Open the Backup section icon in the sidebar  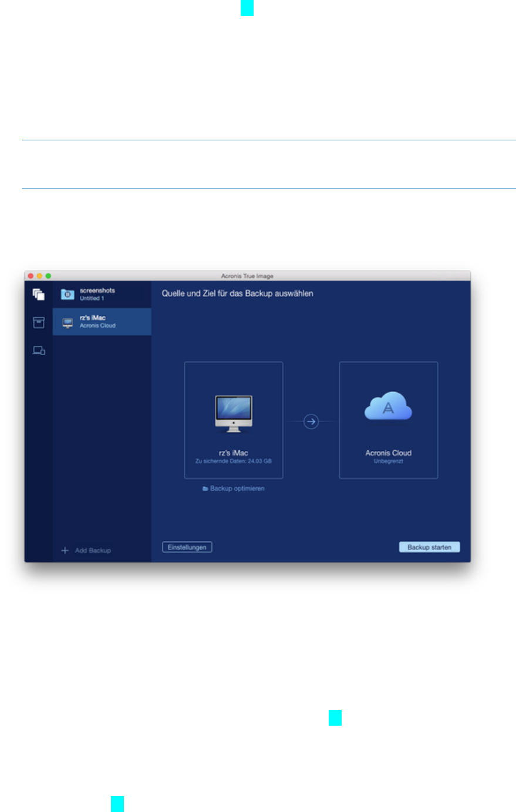(x=39, y=295)
